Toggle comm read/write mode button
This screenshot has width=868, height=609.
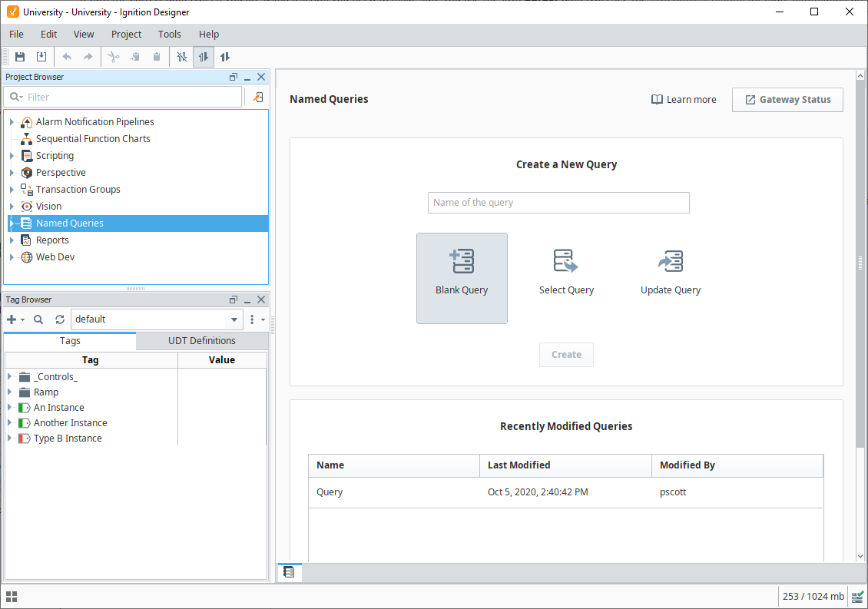[x=225, y=57]
